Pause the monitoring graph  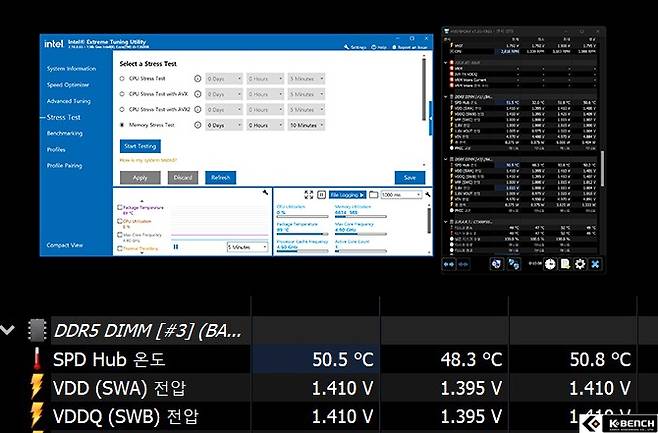click(x=177, y=246)
